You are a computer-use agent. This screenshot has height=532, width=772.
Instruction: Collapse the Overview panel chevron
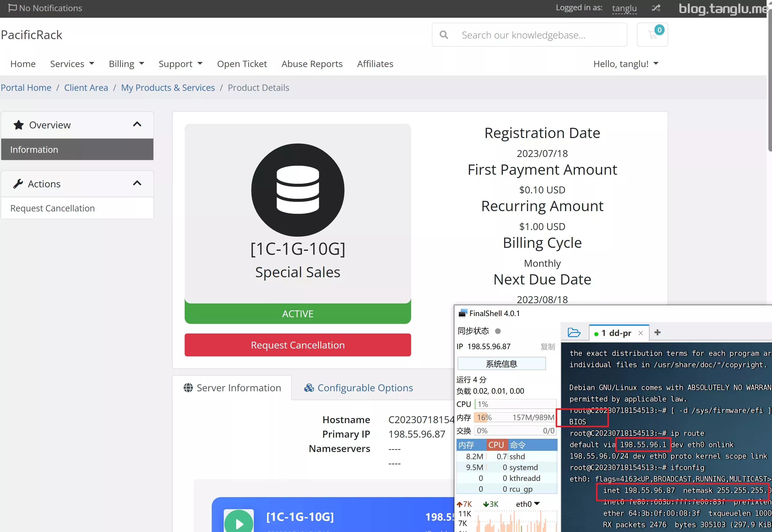[137, 124]
